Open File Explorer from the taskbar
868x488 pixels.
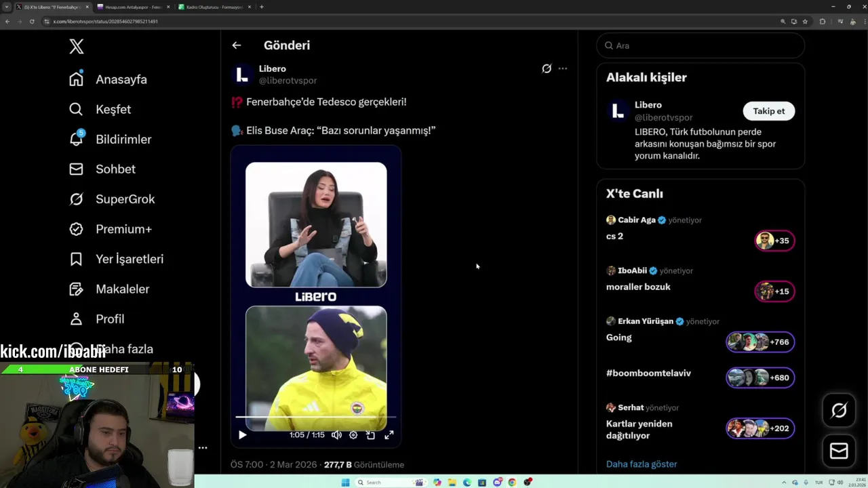[452, 483]
